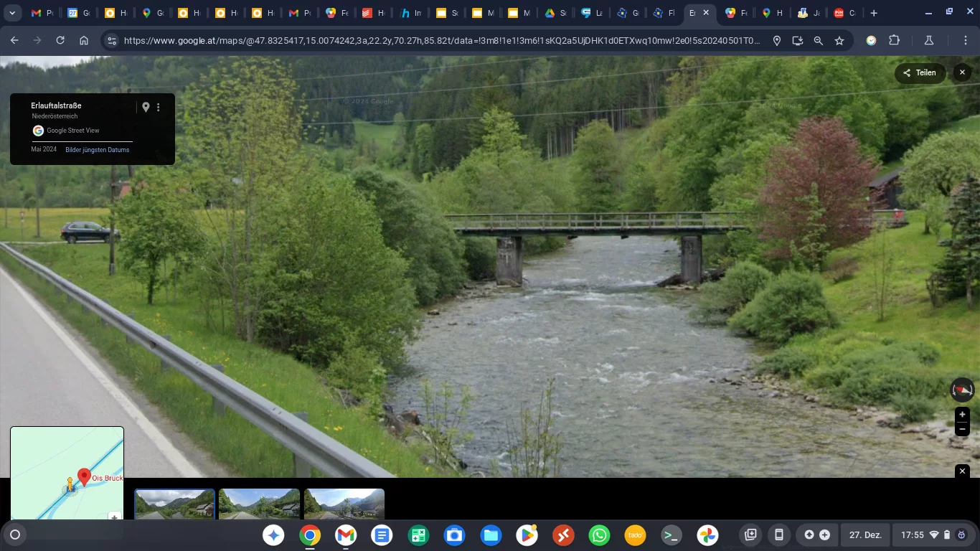Screen dimensions: 980x551
Task: Open the location pin icon in info card
Action: 146,107
